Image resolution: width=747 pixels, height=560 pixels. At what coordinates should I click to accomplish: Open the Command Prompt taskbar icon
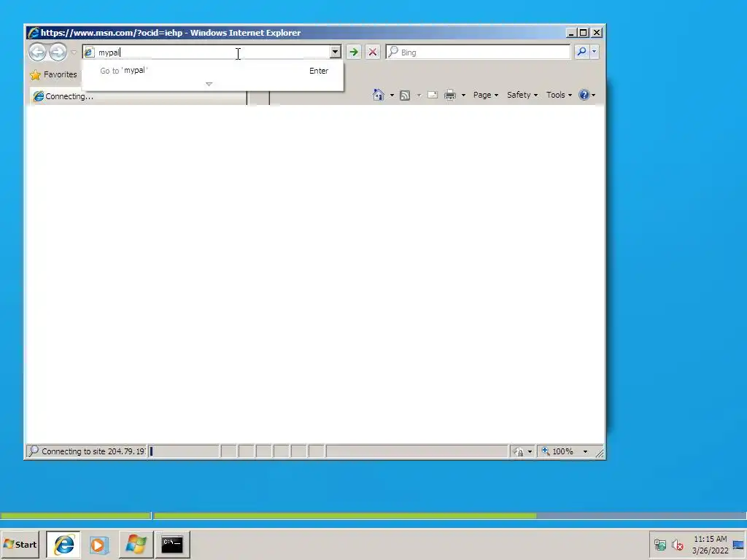pyautogui.click(x=172, y=544)
